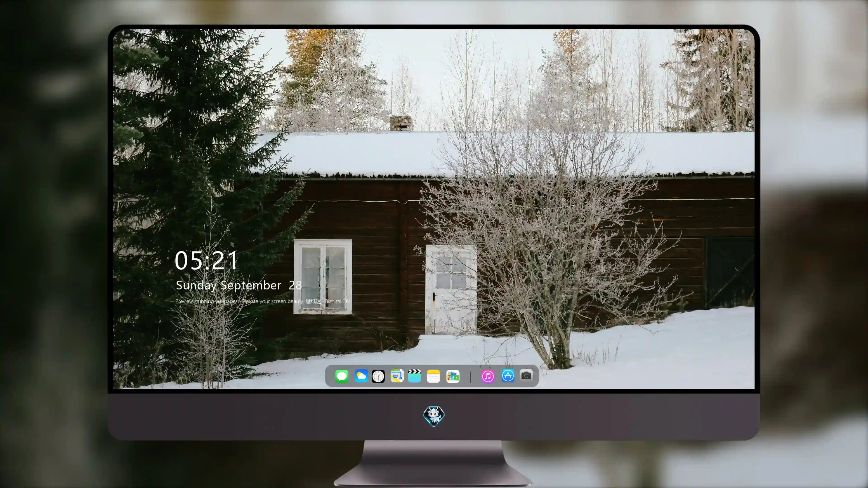Open the Videos clapperboard app

click(415, 376)
